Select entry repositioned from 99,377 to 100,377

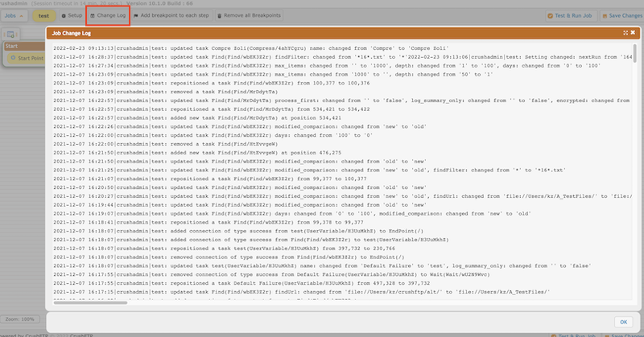(x=210, y=179)
